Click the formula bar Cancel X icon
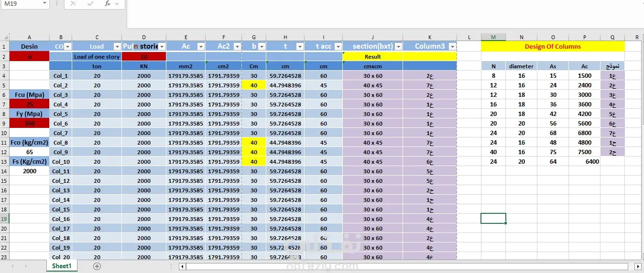Image resolution: width=644 pixels, height=273 pixels. point(73,4)
